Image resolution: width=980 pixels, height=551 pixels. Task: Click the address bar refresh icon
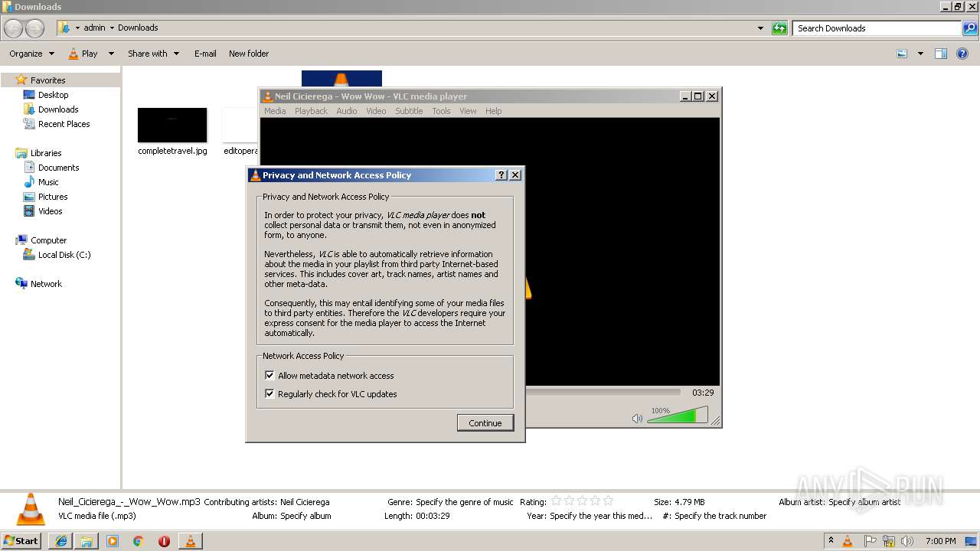pyautogui.click(x=779, y=28)
